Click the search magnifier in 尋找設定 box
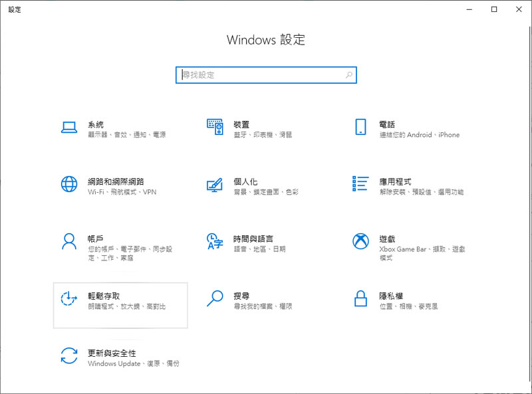Viewport: 532px width, 394px height. [348, 75]
